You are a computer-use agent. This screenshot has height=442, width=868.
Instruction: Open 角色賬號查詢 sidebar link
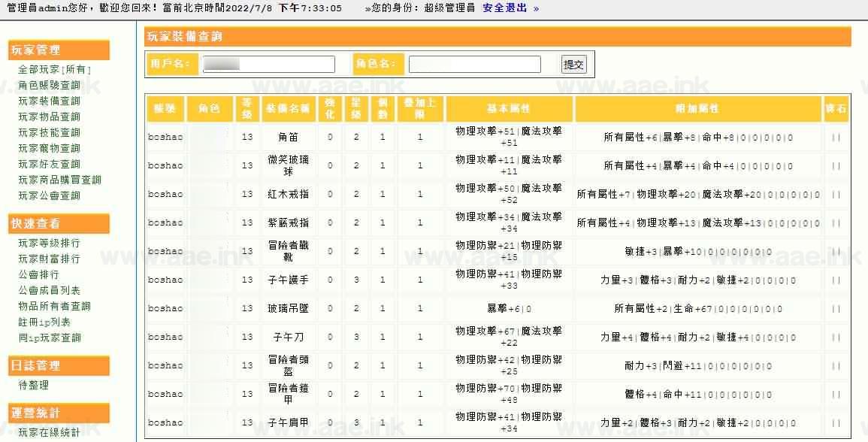pyautogui.click(x=50, y=85)
